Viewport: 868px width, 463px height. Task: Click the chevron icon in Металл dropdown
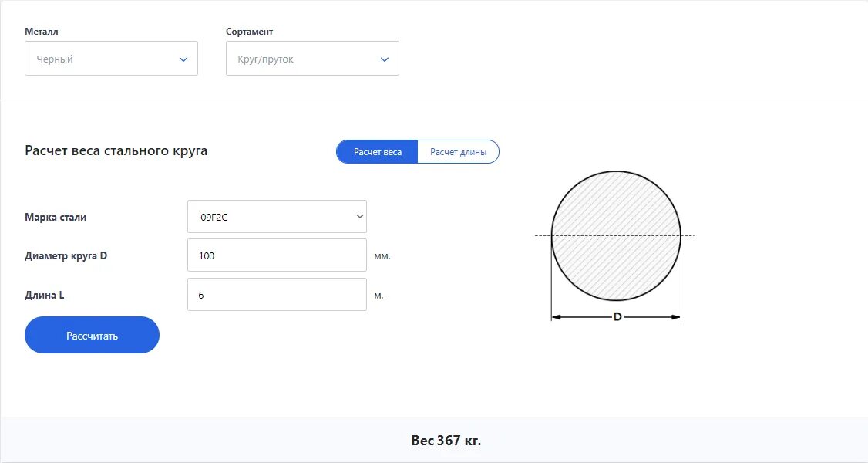(x=183, y=59)
